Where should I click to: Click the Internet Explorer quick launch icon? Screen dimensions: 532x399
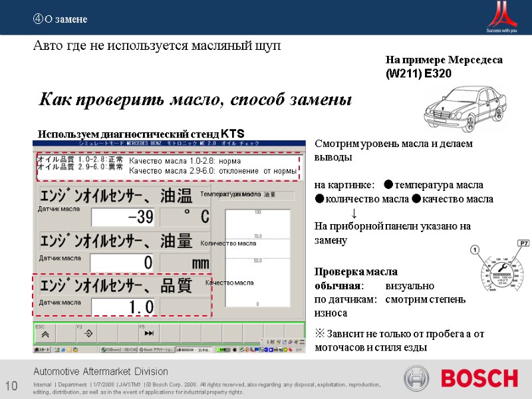pos(63,350)
